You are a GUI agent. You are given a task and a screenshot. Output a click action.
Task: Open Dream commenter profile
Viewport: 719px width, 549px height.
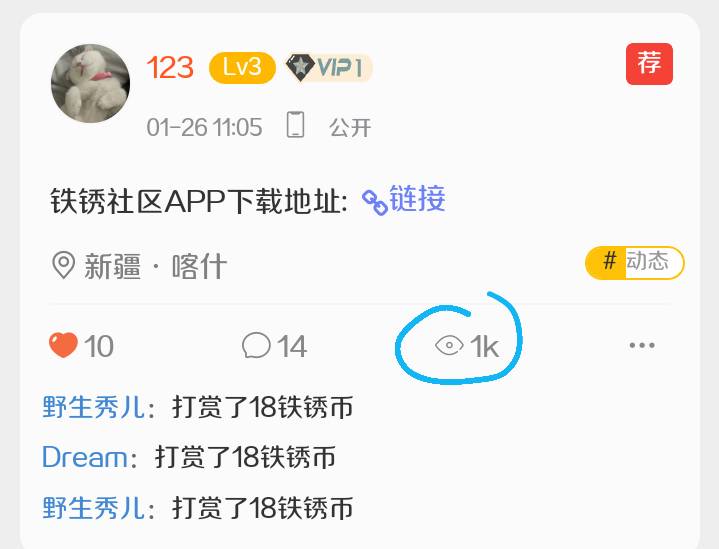(85, 457)
